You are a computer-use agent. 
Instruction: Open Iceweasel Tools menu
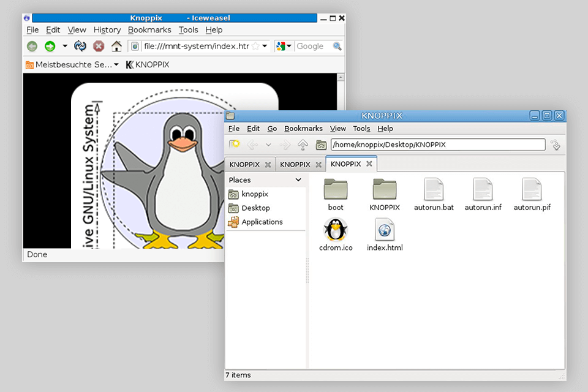click(188, 29)
